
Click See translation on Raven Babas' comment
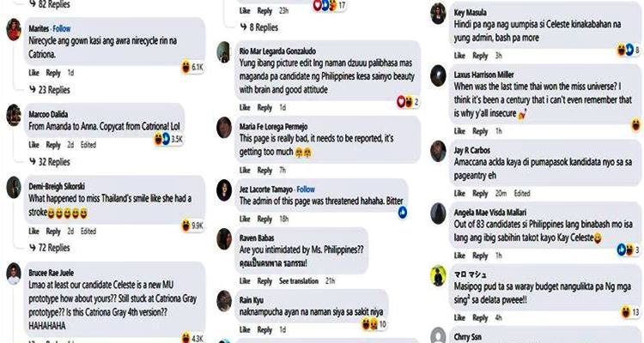tap(299, 281)
